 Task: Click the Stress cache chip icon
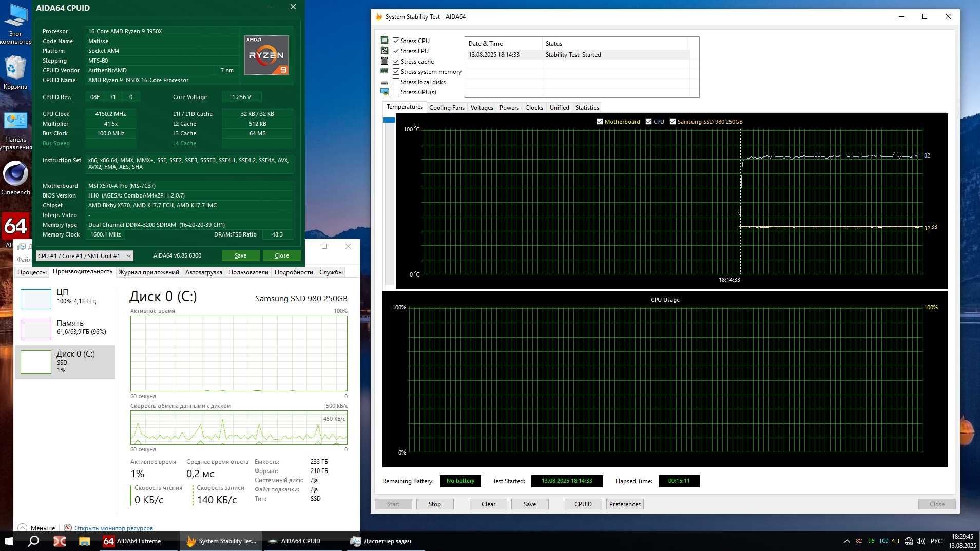coord(385,61)
